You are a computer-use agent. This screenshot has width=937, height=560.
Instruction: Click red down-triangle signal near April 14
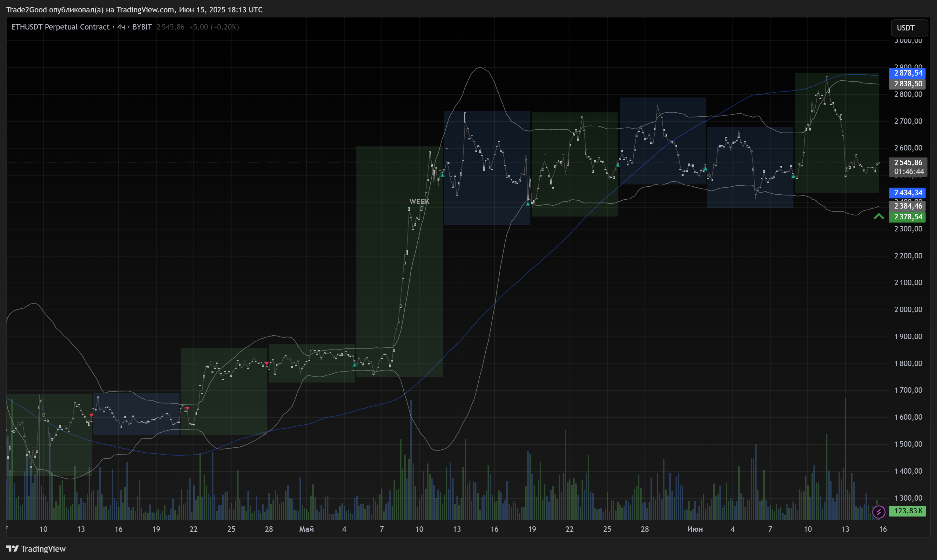point(91,415)
